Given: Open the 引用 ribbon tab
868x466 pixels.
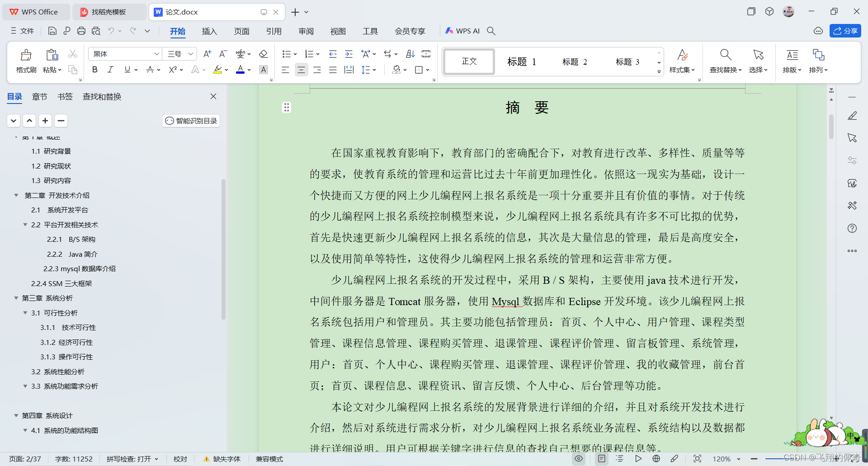Looking at the screenshot, I should 274,31.
